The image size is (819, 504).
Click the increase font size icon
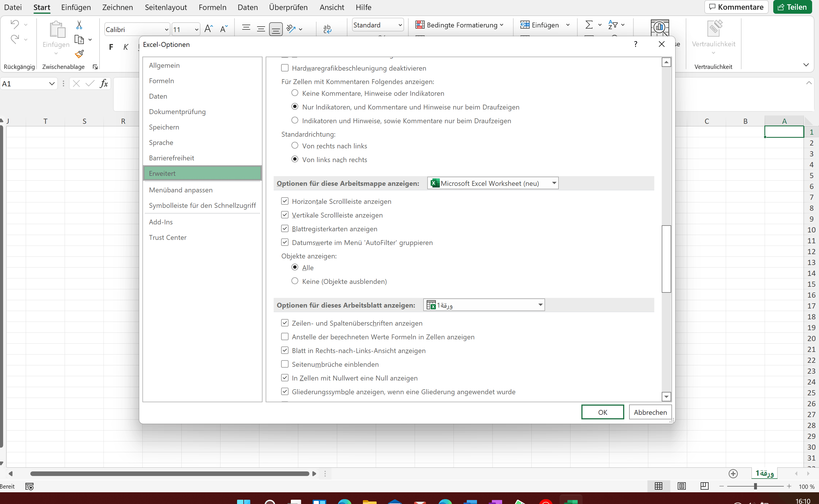208,29
